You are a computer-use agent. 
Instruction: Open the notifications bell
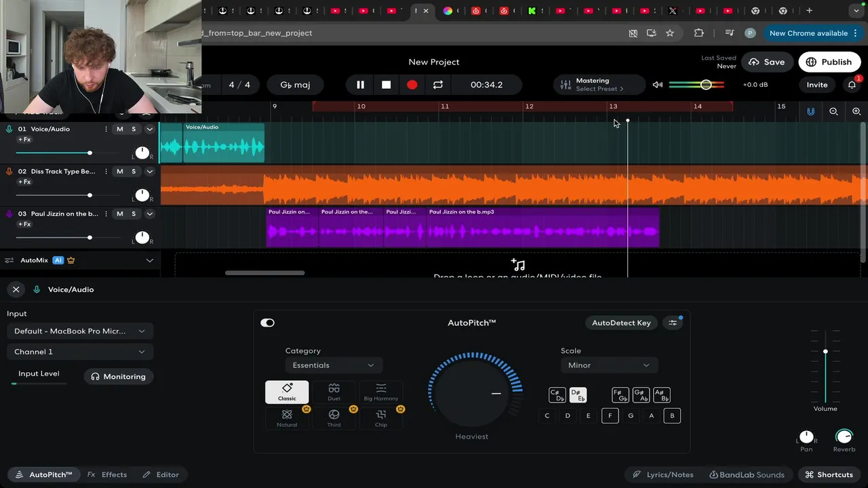(852, 85)
